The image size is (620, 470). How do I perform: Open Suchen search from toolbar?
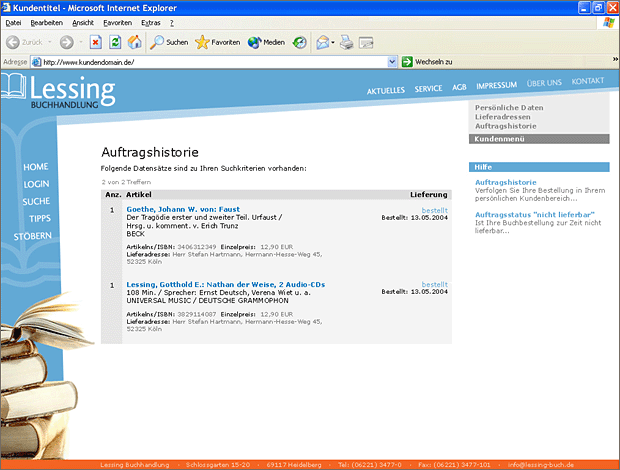[169, 42]
